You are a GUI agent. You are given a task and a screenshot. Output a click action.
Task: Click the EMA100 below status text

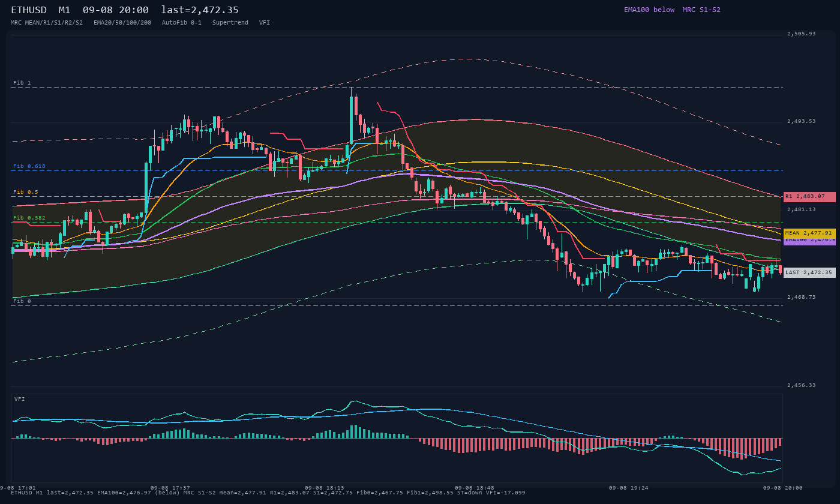[x=649, y=10]
